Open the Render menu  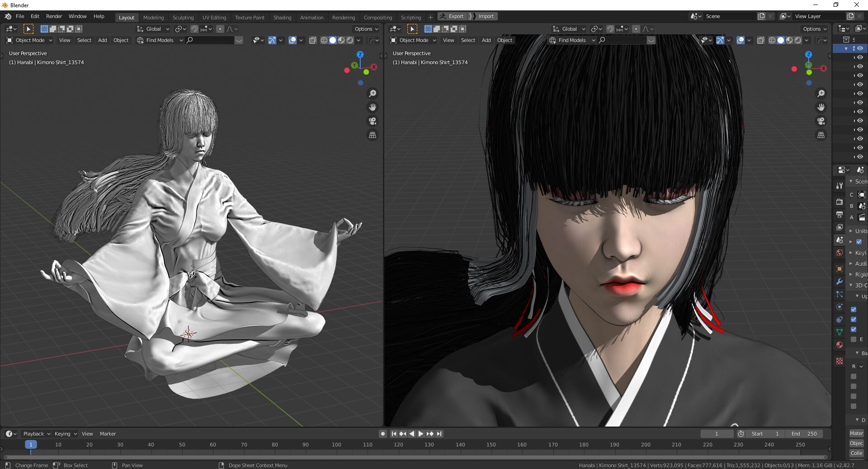point(54,16)
